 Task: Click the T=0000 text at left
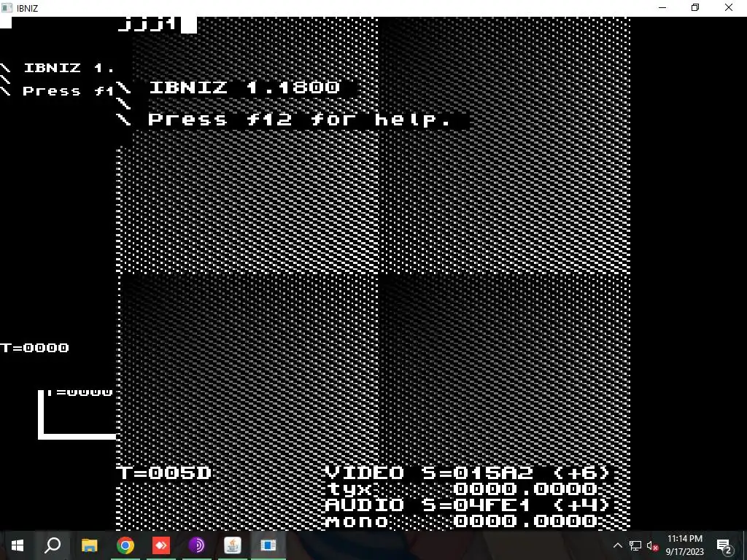34,348
